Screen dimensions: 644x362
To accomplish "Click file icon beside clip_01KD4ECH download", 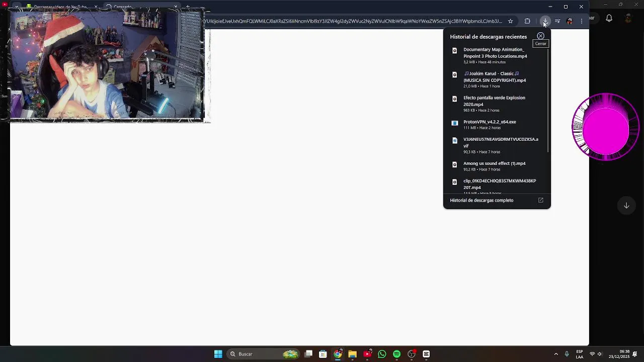I will tap(455, 182).
